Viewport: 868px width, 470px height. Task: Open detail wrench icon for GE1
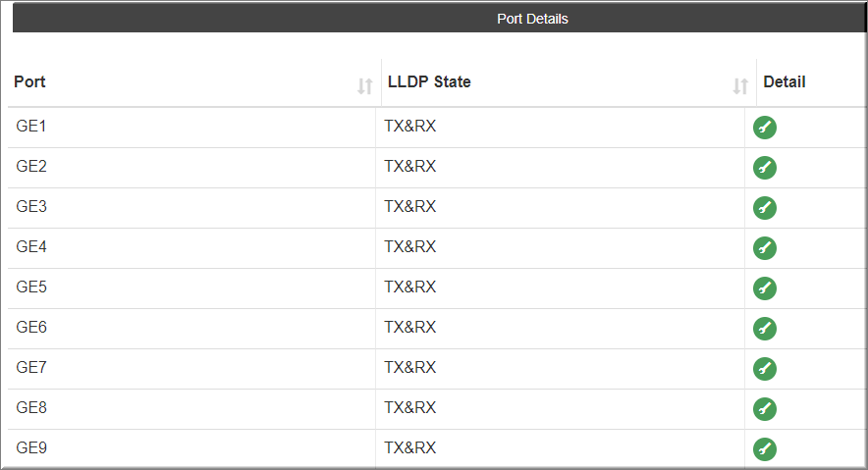click(x=765, y=128)
